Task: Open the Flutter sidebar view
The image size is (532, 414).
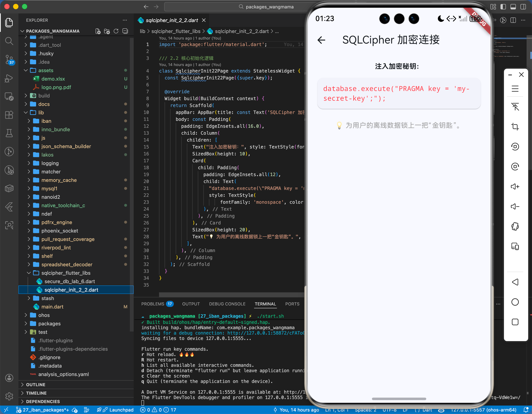Action: coord(9,207)
